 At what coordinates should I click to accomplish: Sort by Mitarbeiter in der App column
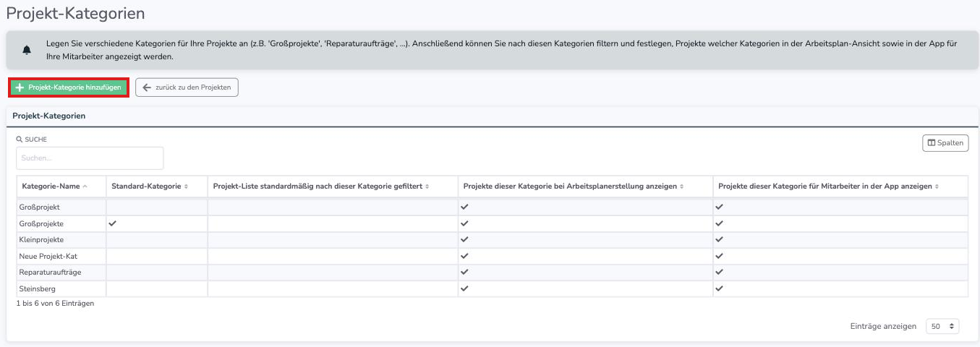pos(840,187)
